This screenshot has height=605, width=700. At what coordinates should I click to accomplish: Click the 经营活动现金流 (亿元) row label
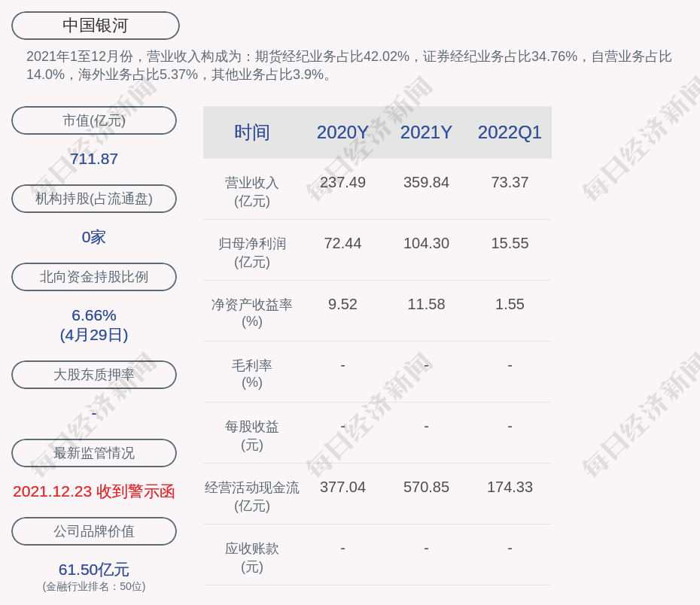click(252, 497)
